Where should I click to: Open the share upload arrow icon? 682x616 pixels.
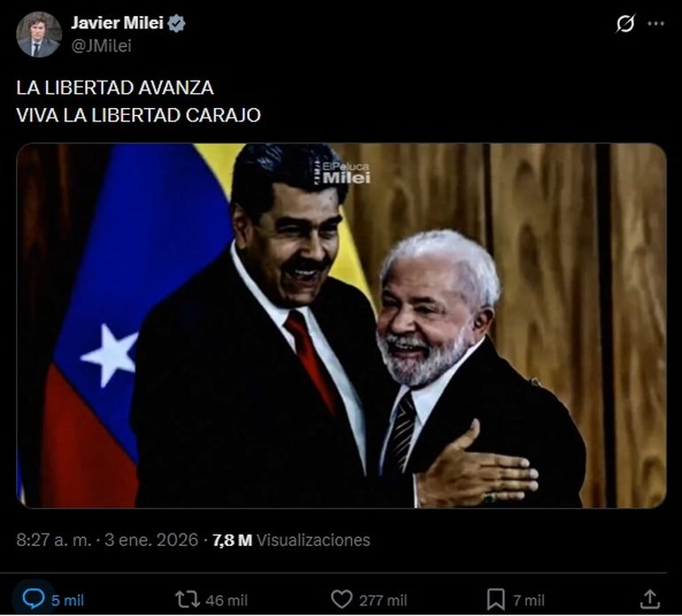(650, 599)
